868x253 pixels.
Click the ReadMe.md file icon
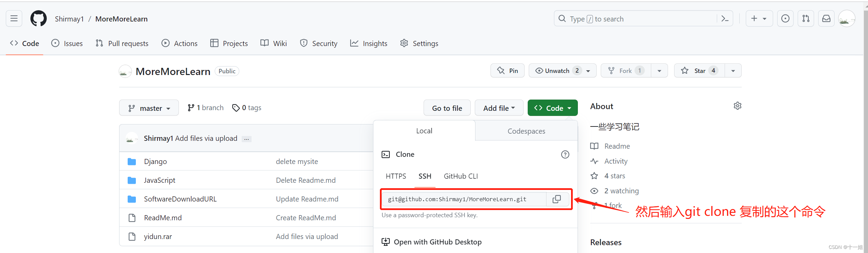tap(132, 218)
